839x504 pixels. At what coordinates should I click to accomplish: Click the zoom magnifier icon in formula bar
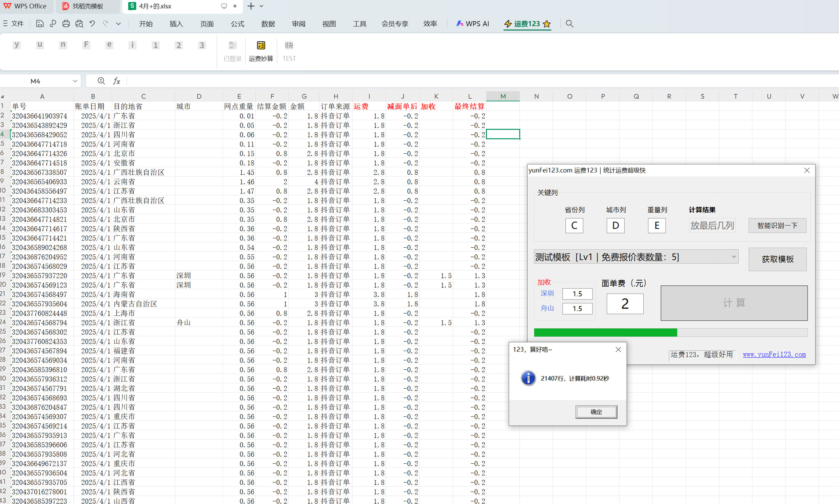[x=101, y=81]
